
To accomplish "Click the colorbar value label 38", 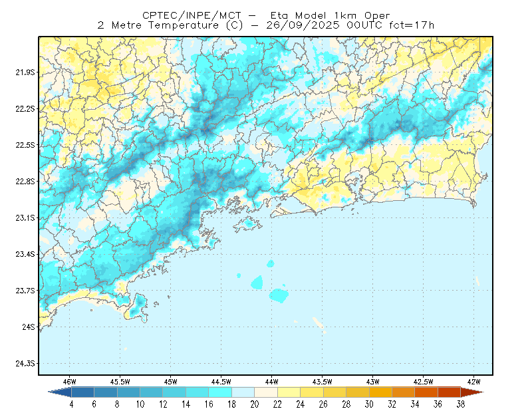I will coord(460,404).
